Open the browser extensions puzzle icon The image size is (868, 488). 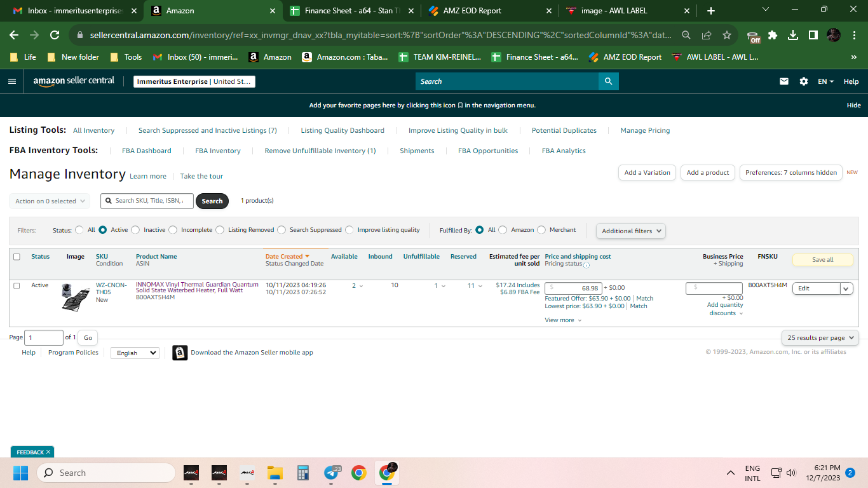[x=773, y=35]
